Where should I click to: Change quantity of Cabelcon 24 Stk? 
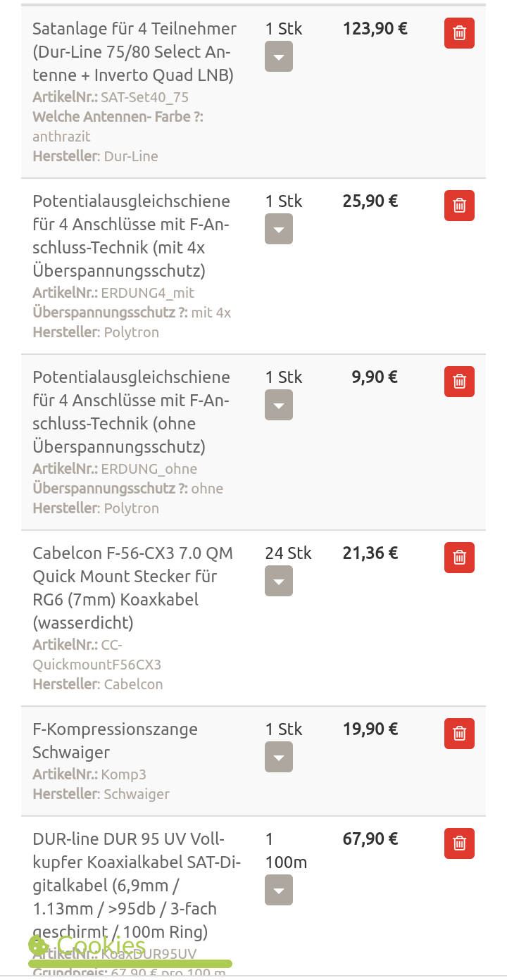[x=278, y=582]
